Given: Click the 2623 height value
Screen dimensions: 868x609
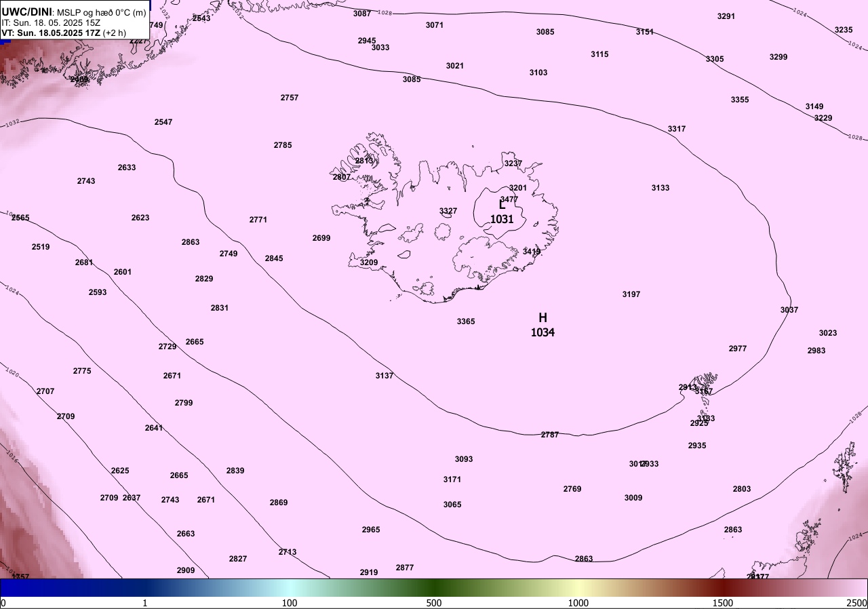Looking at the screenshot, I should pyautogui.click(x=140, y=218).
